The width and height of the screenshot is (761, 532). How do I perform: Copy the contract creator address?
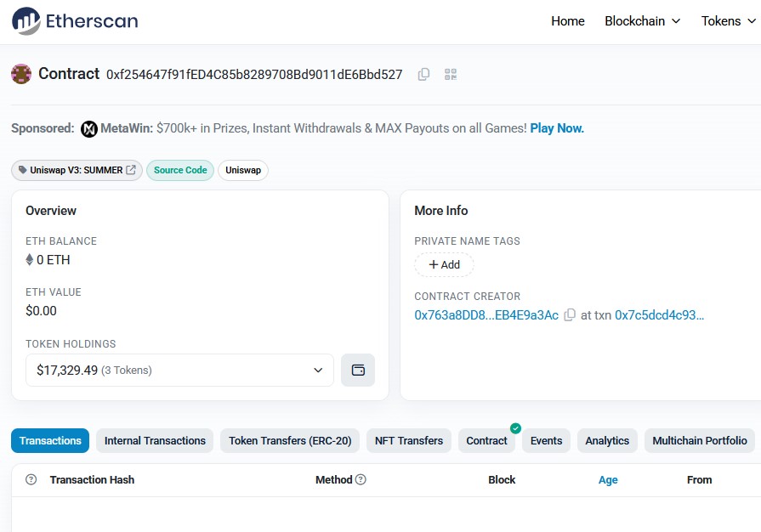[570, 315]
